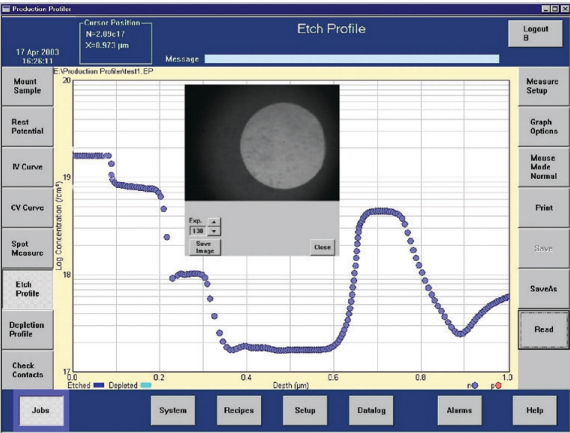570x433 pixels.
Task: Open the Datalog section
Action: pyautogui.click(x=371, y=410)
